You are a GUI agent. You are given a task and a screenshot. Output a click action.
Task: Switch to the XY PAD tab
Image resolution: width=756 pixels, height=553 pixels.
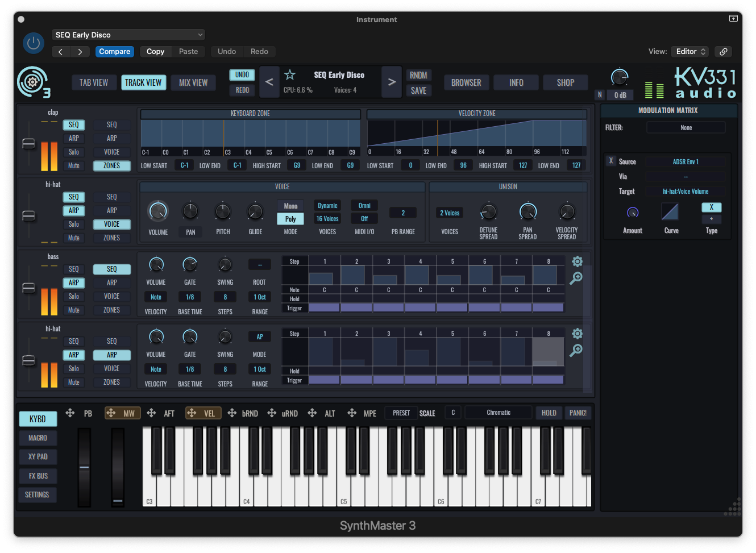coord(38,456)
